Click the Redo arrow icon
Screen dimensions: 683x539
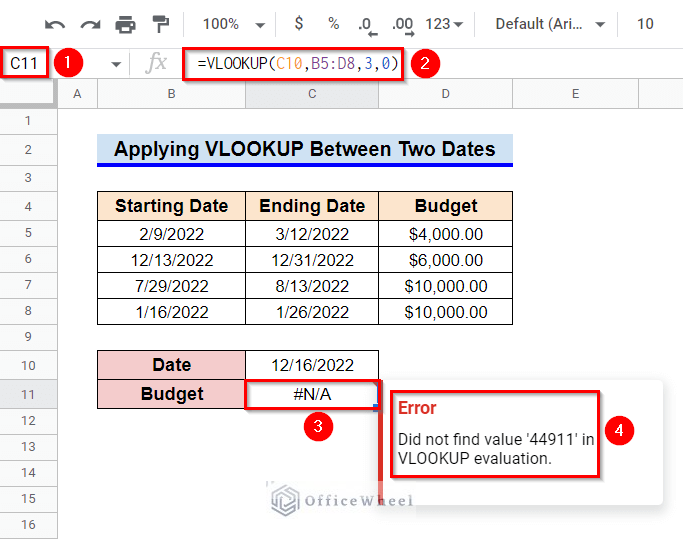(90, 24)
